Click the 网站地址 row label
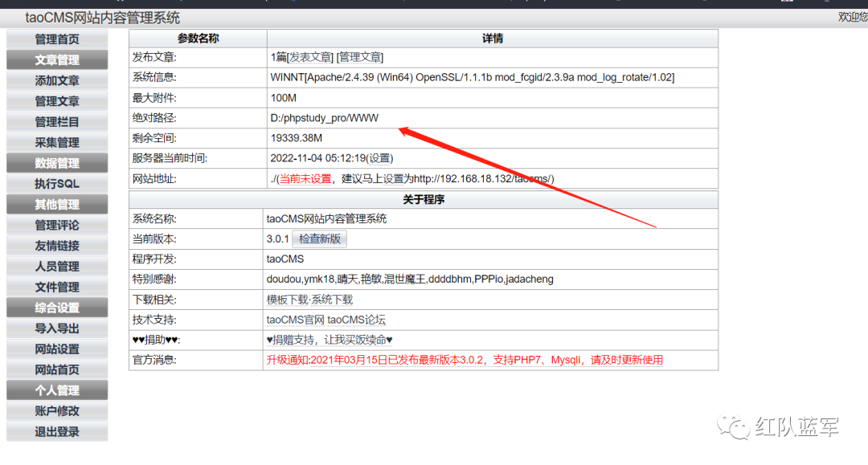 click(154, 178)
